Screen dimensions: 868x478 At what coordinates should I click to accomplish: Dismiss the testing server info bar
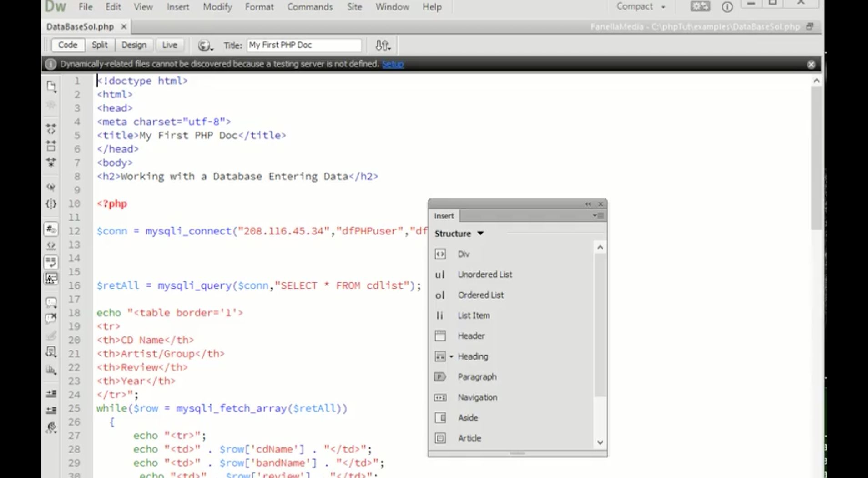[x=811, y=64]
